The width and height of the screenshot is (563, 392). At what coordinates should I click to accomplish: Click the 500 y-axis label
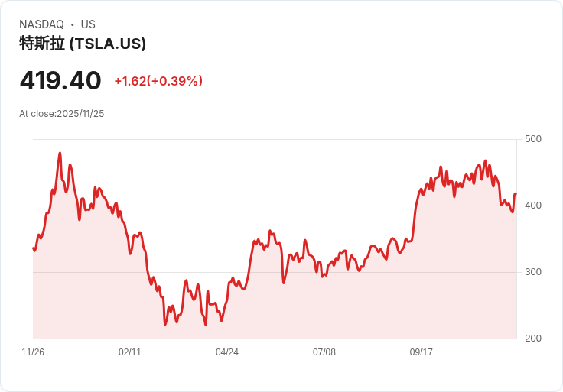tap(532, 139)
